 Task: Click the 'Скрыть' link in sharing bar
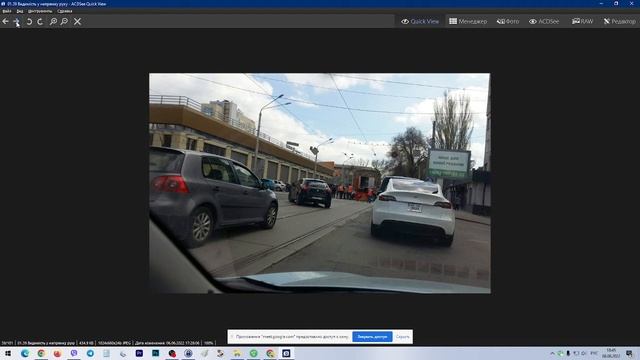pos(402,337)
